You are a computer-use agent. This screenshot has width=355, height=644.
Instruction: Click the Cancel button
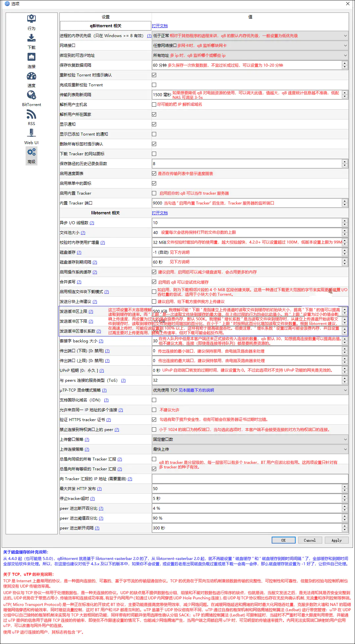(309, 540)
